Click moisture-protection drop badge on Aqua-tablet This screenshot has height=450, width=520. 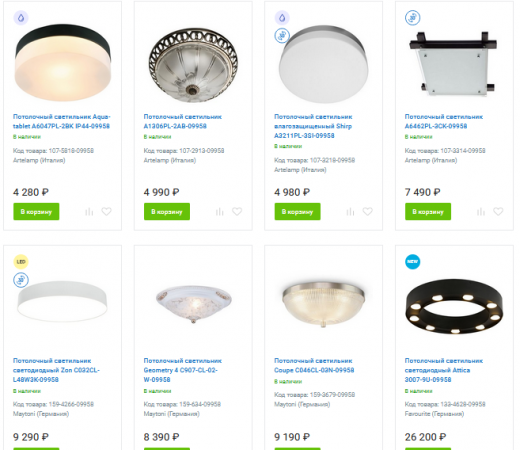click(21, 18)
